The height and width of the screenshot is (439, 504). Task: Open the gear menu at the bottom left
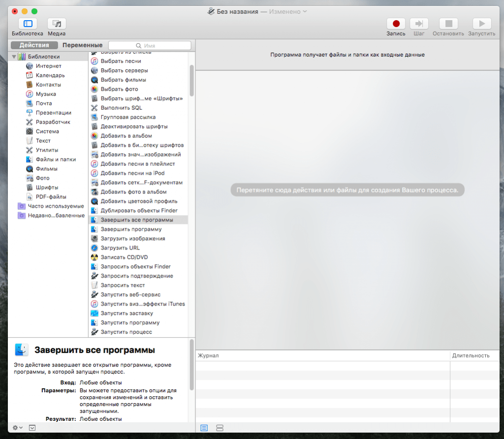coord(17,428)
